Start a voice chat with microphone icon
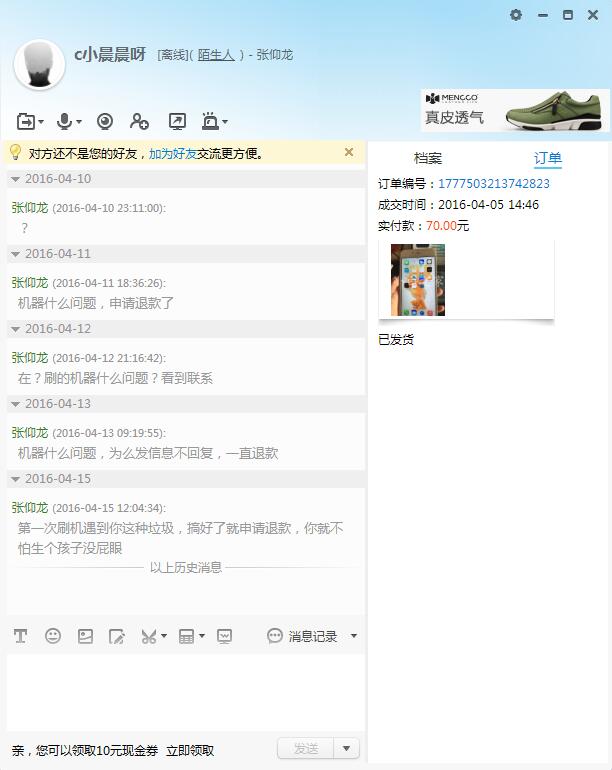612x770 pixels. coord(64,121)
